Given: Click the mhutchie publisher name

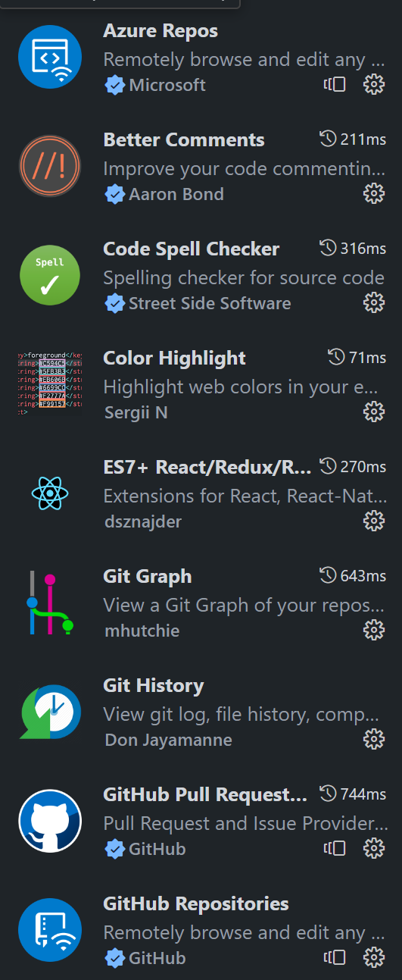Looking at the screenshot, I should [x=142, y=631].
